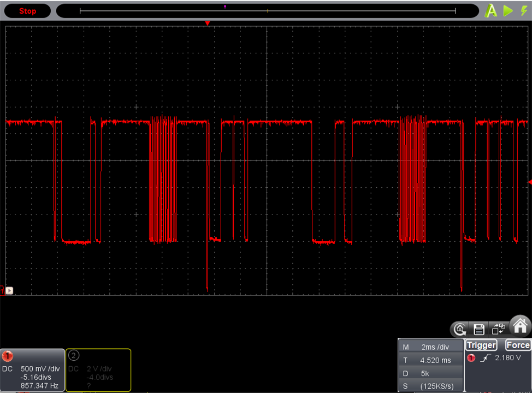Click the screen/window switch icon beside Save
This screenshot has width=532, height=393.
point(498,329)
